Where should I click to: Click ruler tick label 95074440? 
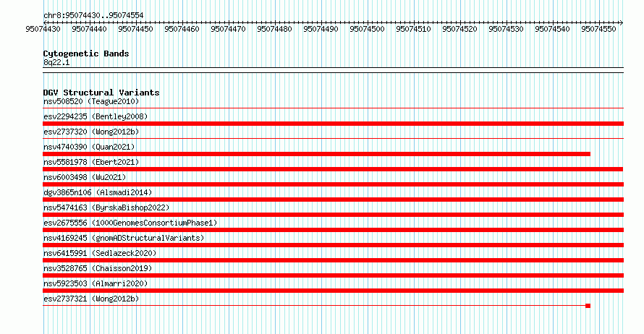coord(89,29)
